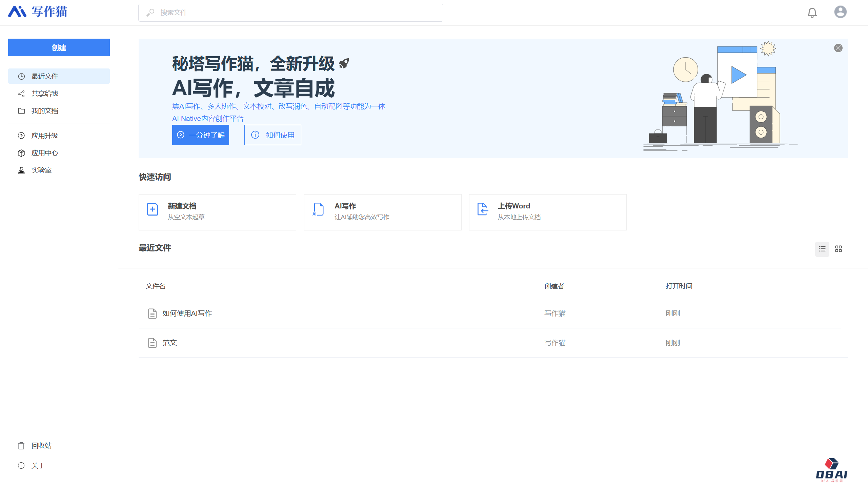Click the document icon for 范文

[152, 343]
